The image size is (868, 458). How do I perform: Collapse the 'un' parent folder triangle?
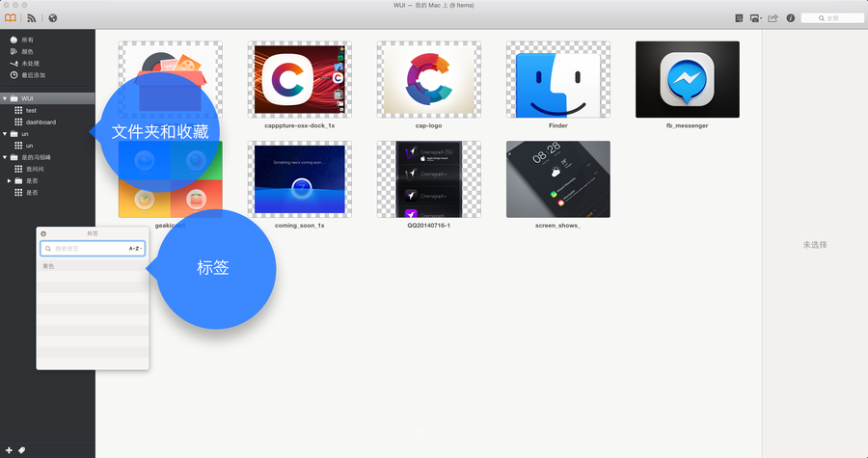pos(5,134)
